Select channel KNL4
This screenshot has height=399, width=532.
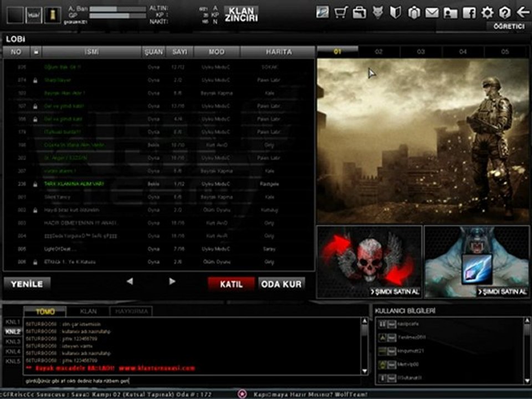[x=13, y=351]
